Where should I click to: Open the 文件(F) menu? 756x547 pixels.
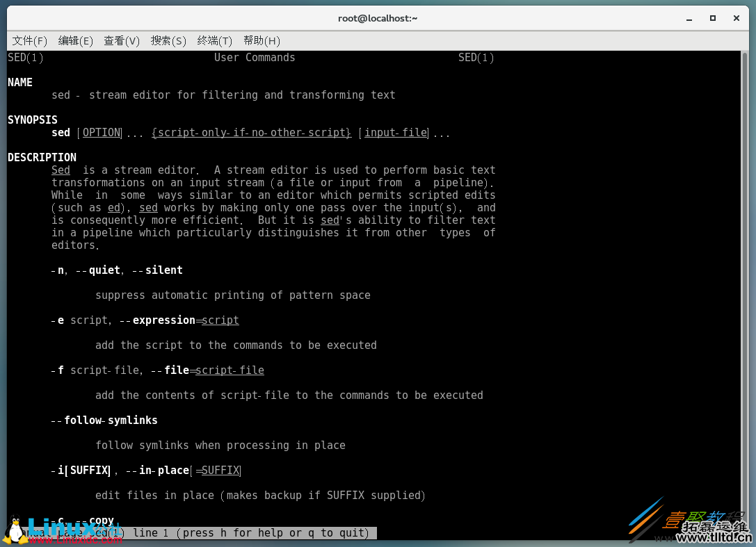(29, 41)
